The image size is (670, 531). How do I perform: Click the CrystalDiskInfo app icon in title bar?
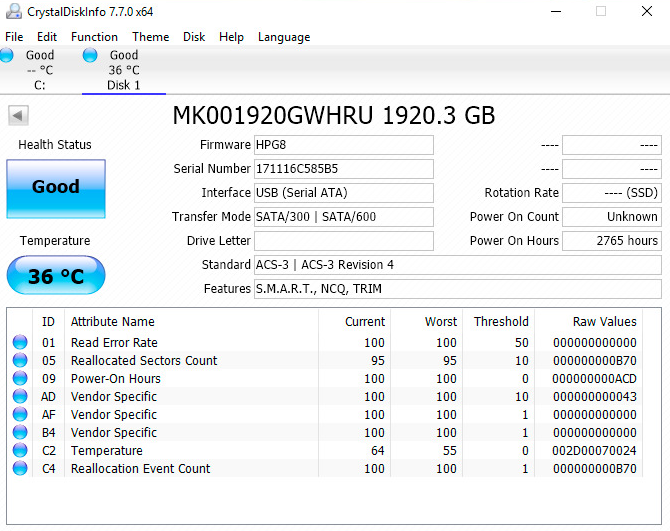point(14,11)
